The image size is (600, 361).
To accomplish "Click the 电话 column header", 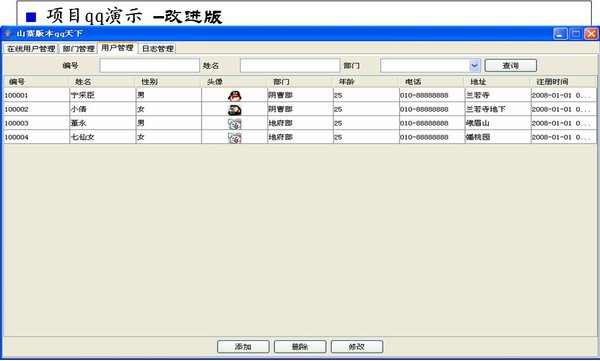I will pyautogui.click(x=432, y=82).
